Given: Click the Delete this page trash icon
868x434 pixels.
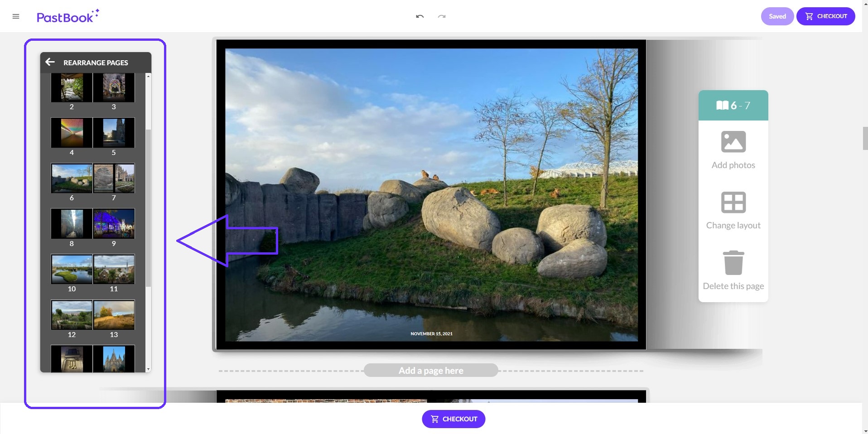Looking at the screenshot, I should 733,262.
